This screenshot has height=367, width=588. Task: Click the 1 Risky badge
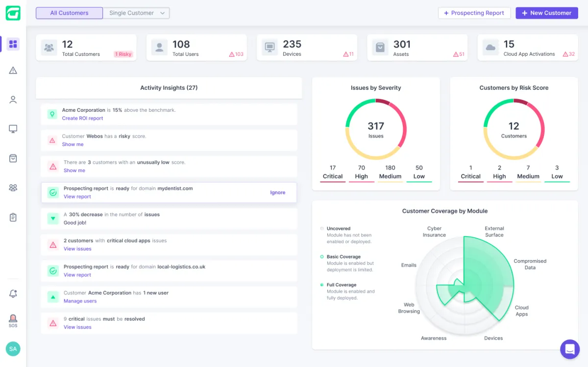pyautogui.click(x=123, y=54)
